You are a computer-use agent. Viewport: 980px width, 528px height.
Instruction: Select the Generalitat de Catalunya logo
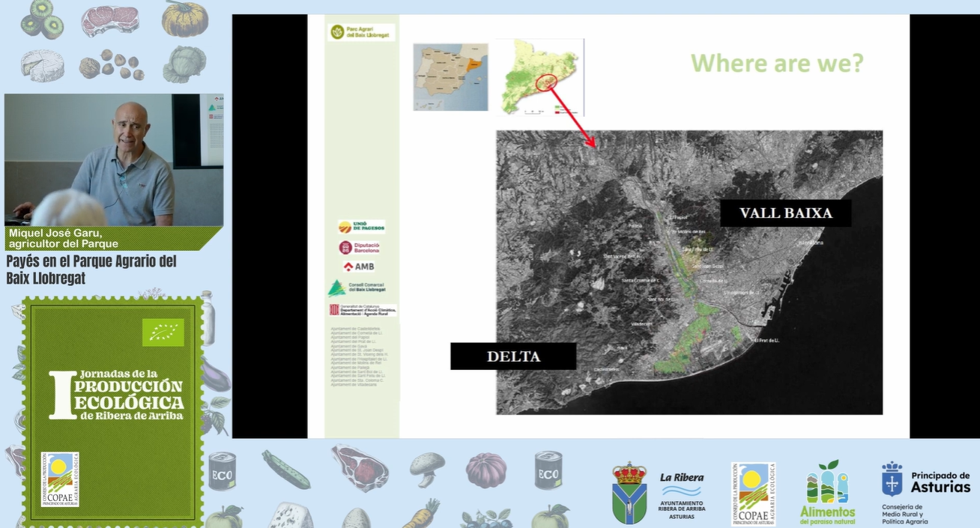(x=363, y=309)
